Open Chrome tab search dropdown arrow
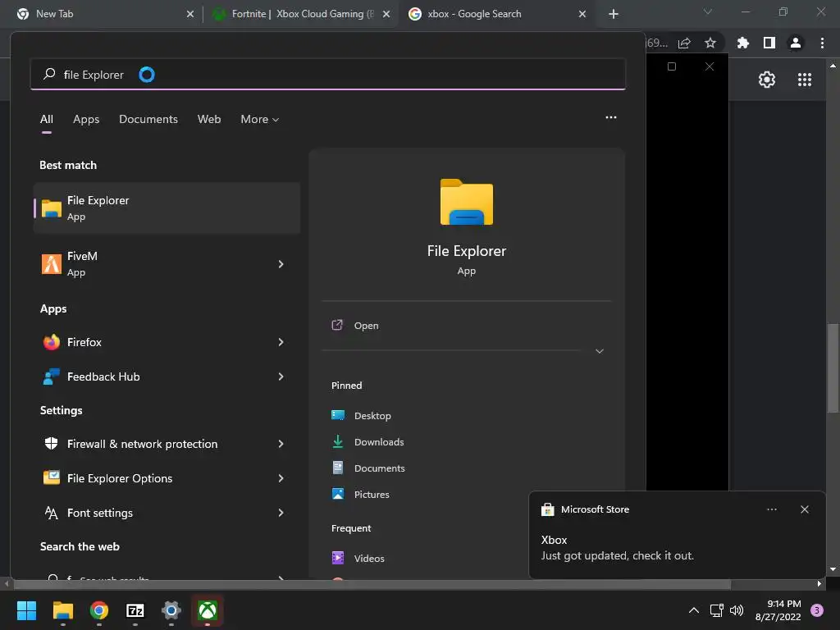Image resolution: width=840 pixels, height=630 pixels. pos(708,11)
